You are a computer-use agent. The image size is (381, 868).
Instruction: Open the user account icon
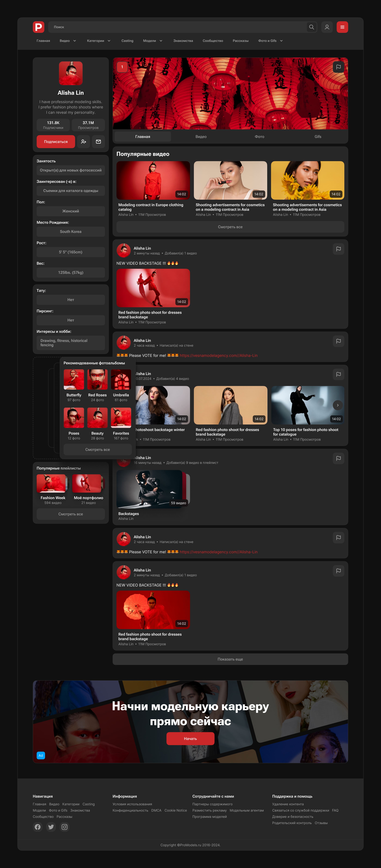point(327,27)
